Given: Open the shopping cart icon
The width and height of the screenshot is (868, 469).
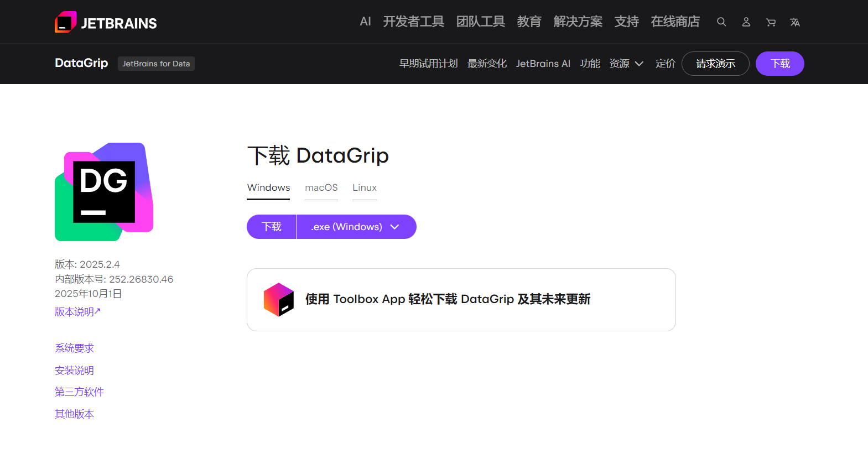Looking at the screenshot, I should 771,22.
